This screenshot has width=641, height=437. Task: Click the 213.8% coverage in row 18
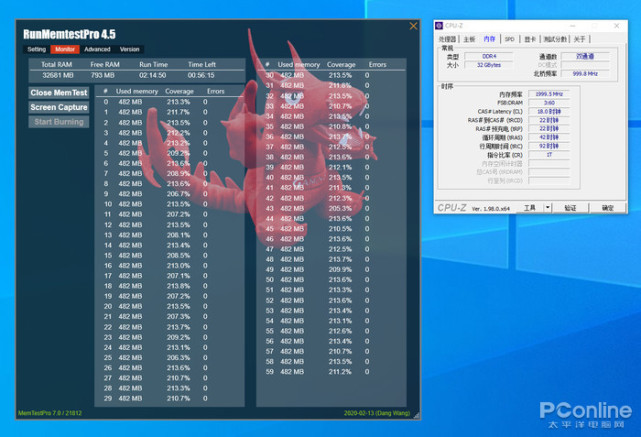pyautogui.click(x=178, y=286)
